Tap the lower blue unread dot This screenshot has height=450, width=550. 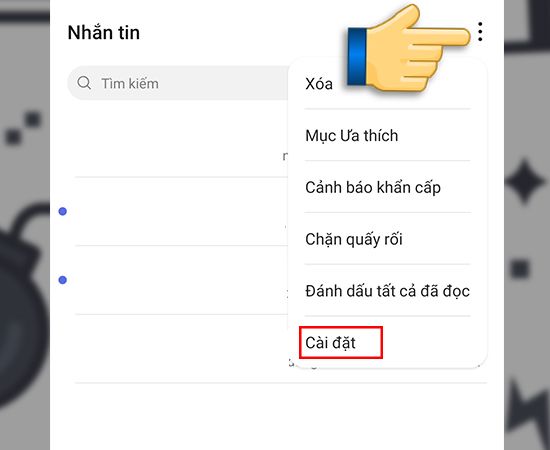tap(62, 280)
